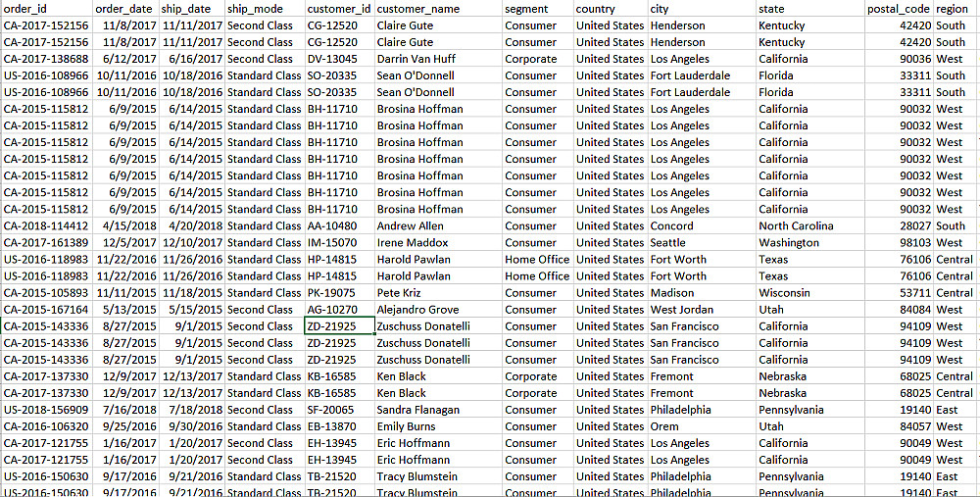Select postal code 98103
This screenshot has width=980, height=497.
tap(900, 242)
